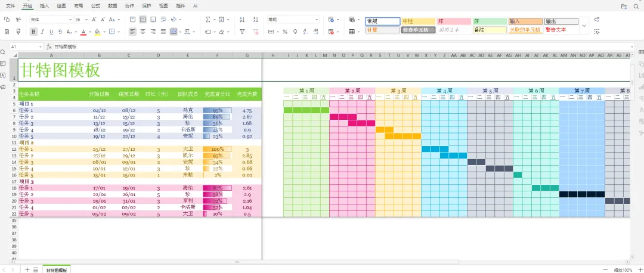644x273 pixels.
Task: Click merge cells icon
Action: (174, 32)
